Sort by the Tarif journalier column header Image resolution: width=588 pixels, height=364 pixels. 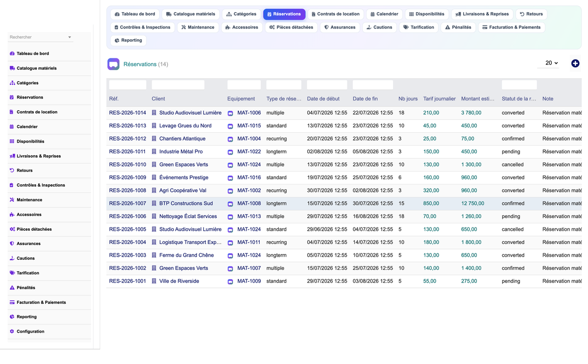tap(440, 99)
